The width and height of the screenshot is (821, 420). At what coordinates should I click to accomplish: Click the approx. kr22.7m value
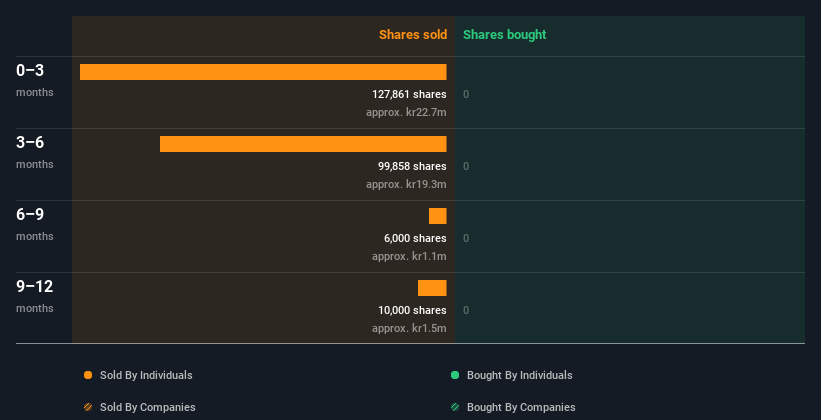tap(406, 113)
